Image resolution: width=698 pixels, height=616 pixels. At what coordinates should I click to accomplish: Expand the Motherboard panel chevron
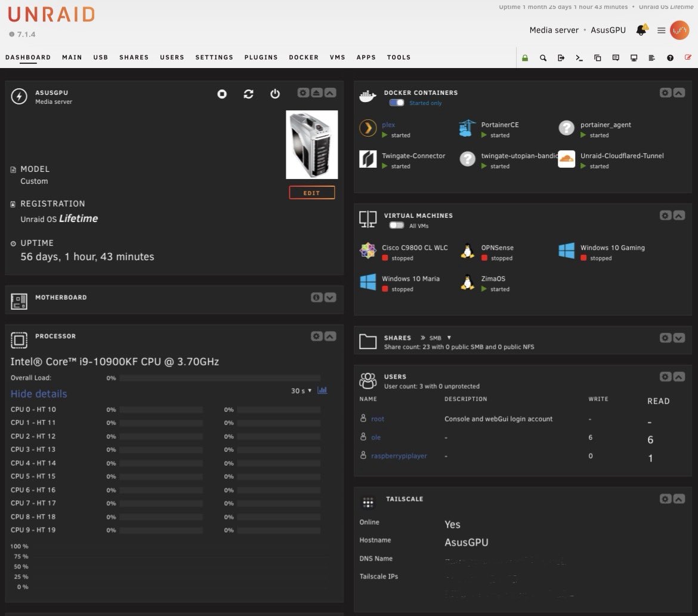[x=330, y=297]
